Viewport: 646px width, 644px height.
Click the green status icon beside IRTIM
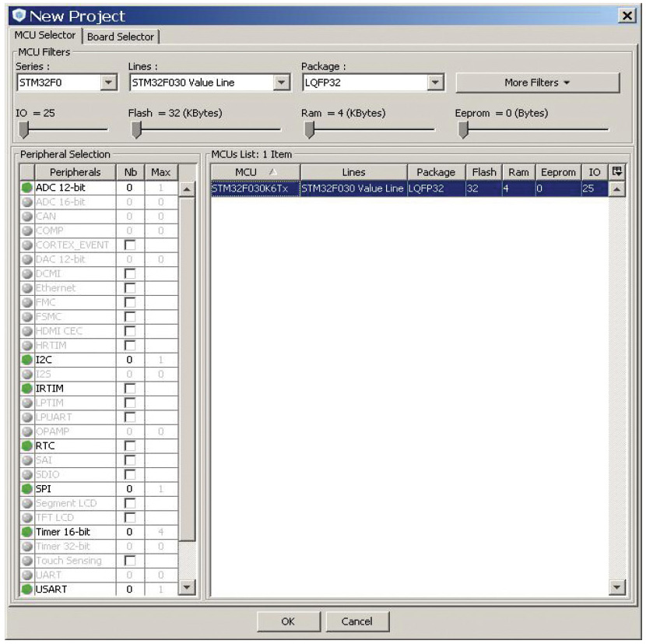[26, 389]
